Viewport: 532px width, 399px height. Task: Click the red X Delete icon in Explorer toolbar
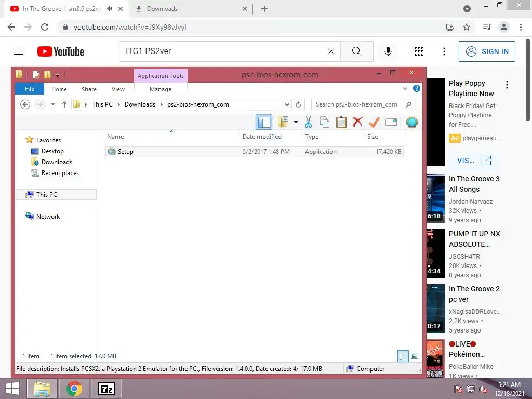357,122
